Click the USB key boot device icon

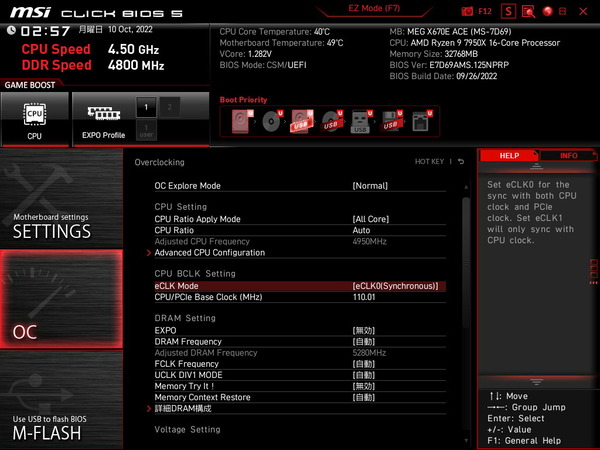(361, 122)
